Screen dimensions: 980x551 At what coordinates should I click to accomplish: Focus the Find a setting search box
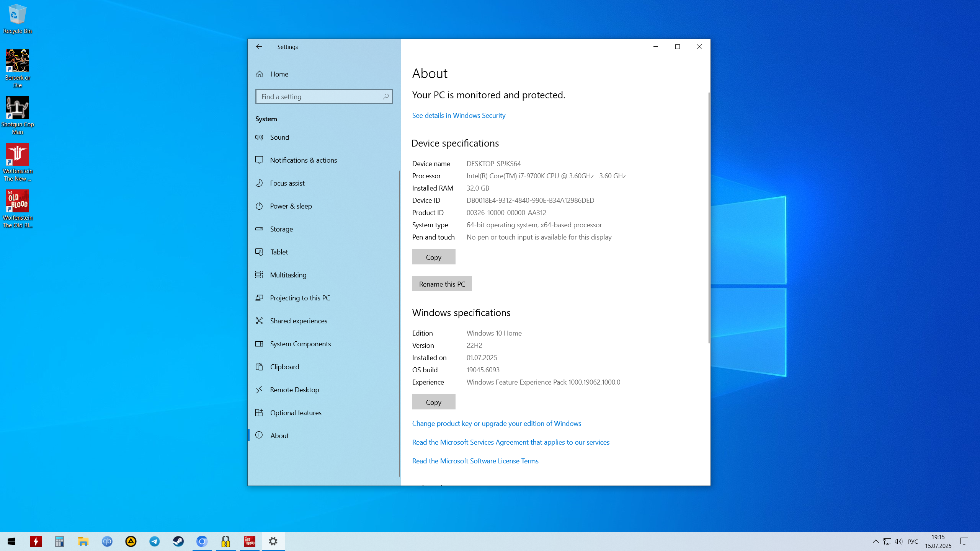pyautogui.click(x=324, y=96)
